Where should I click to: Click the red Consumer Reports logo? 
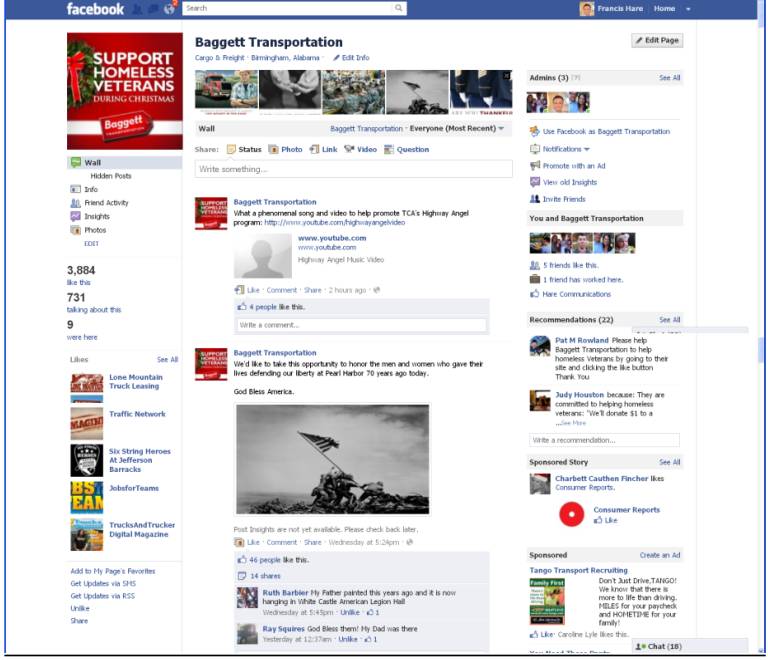(x=572, y=514)
